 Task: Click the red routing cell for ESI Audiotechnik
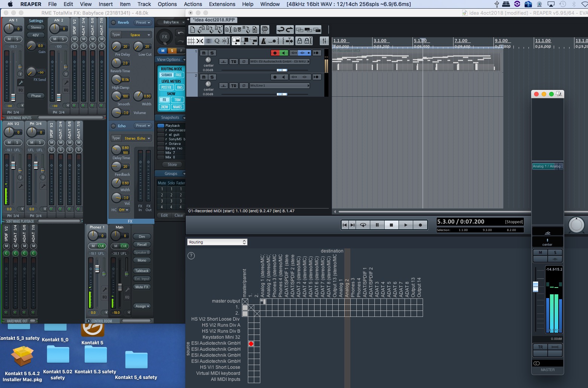pyautogui.click(x=251, y=344)
